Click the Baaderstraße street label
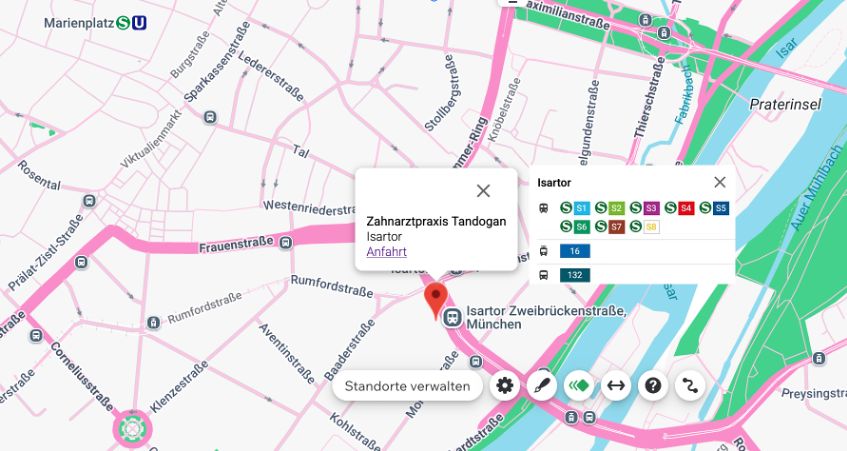 click(349, 350)
